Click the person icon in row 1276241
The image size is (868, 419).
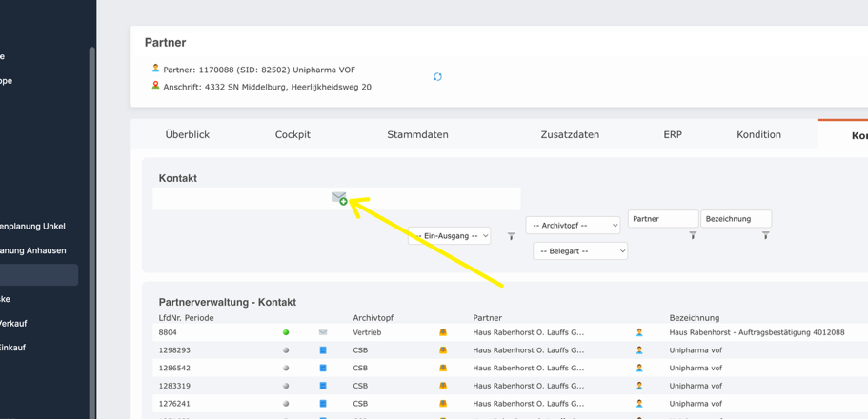(639, 404)
